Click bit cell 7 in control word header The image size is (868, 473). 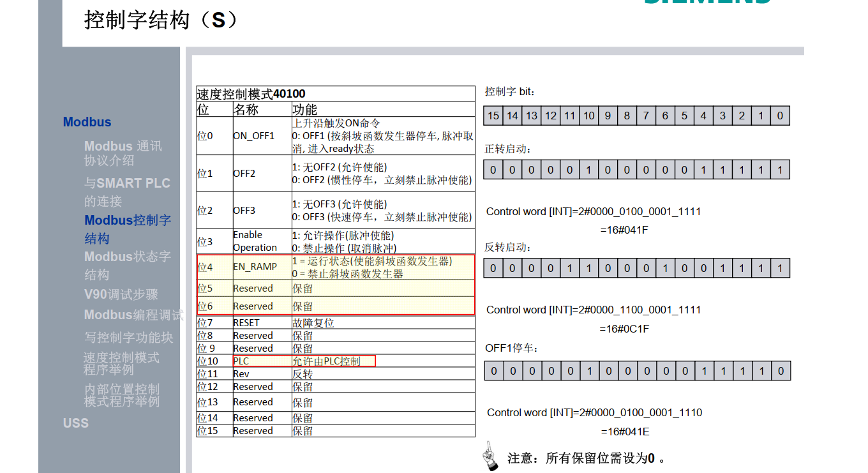[646, 116]
